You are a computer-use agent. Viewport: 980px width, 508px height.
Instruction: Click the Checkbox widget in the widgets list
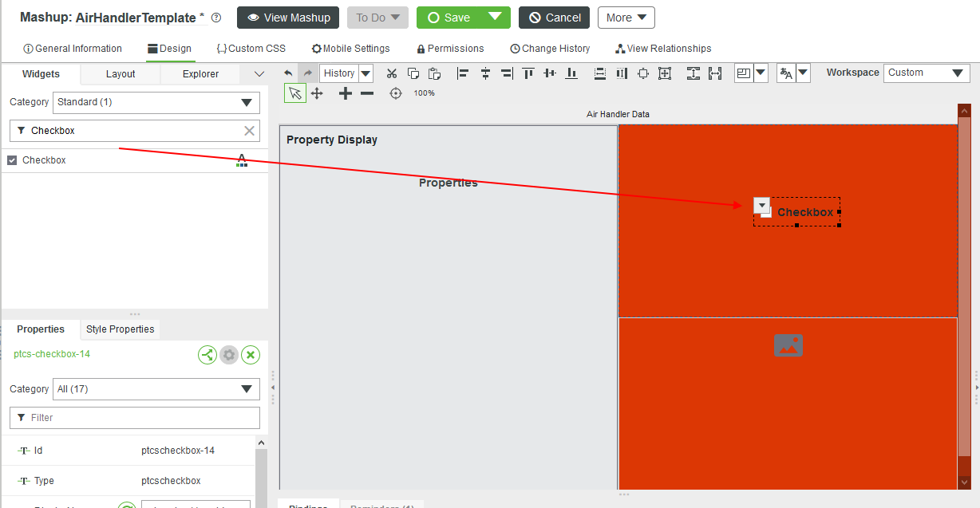pos(44,160)
